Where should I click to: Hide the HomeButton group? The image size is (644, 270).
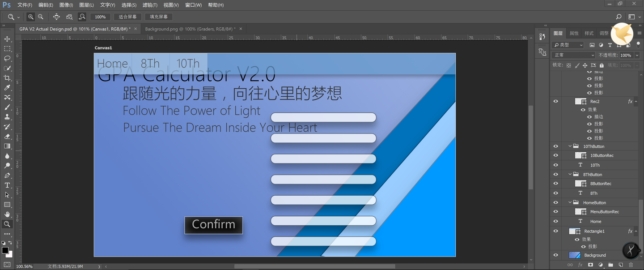coord(555,202)
